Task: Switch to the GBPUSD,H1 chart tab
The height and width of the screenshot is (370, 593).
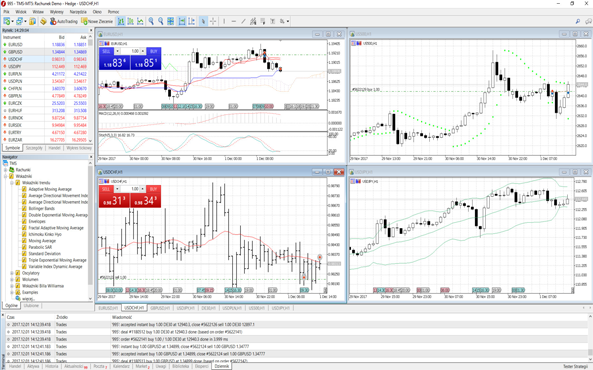Action: click(160, 308)
